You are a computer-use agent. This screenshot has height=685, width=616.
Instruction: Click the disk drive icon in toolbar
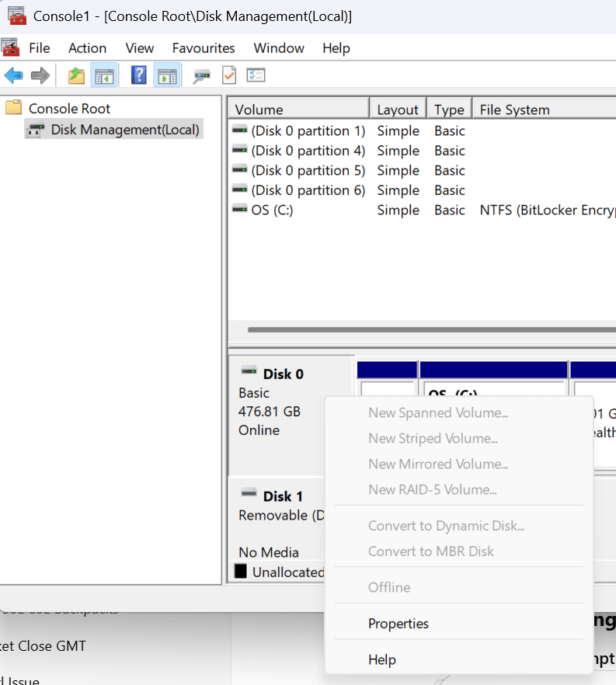pyautogui.click(x=202, y=75)
